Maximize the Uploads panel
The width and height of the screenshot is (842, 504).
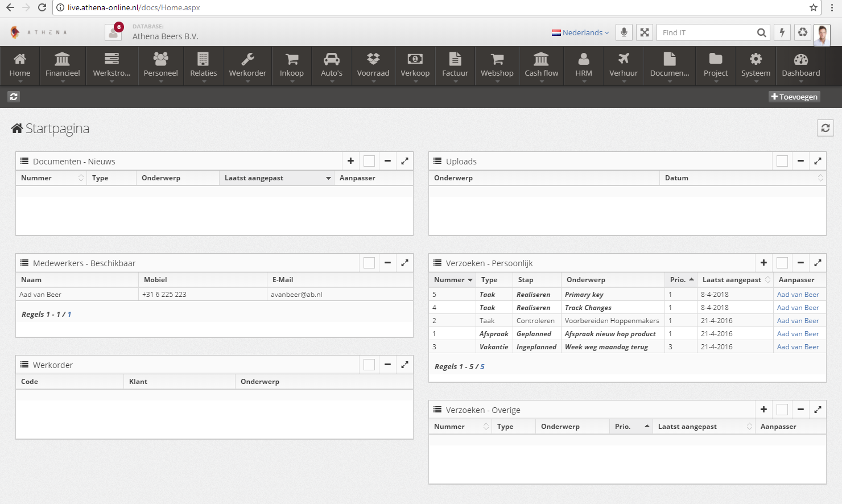pyautogui.click(x=818, y=161)
